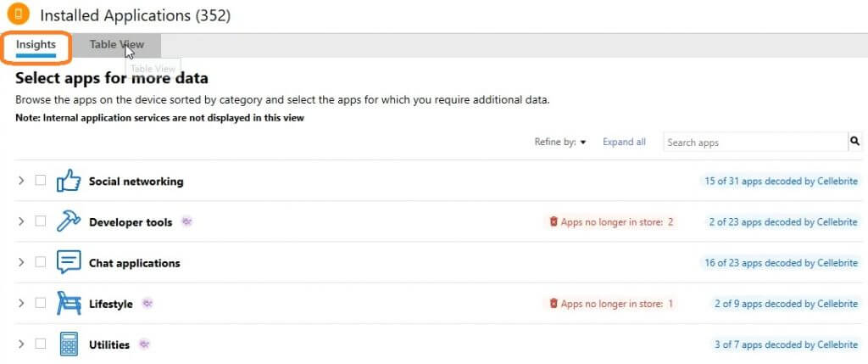Click the Search apps input field
Image resolution: width=868 pixels, height=364 pixels.
tap(754, 143)
